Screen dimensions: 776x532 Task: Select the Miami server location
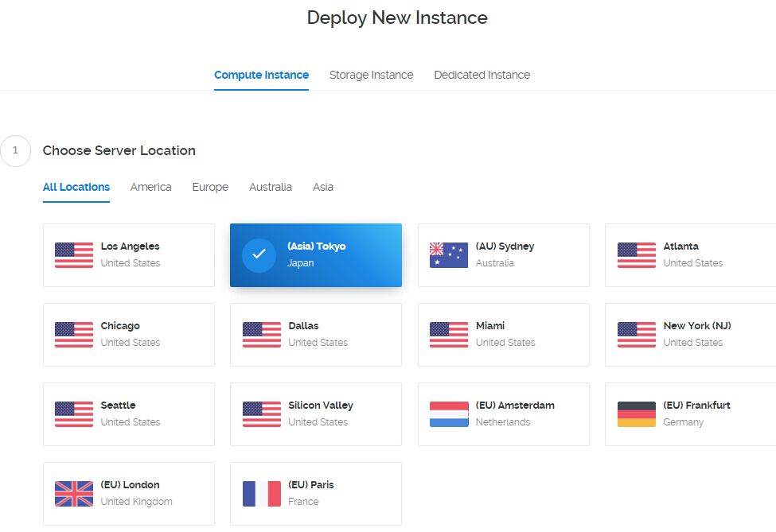click(x=503, y=334)
